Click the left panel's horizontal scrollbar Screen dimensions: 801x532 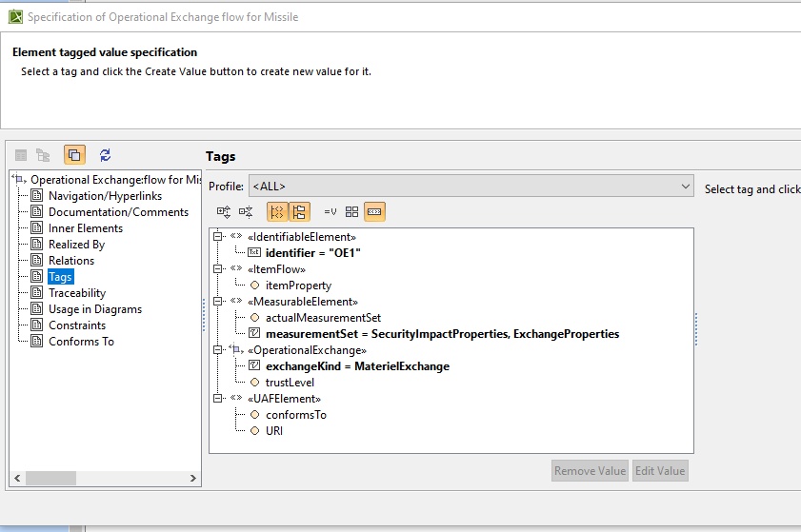tap(105, 478)
